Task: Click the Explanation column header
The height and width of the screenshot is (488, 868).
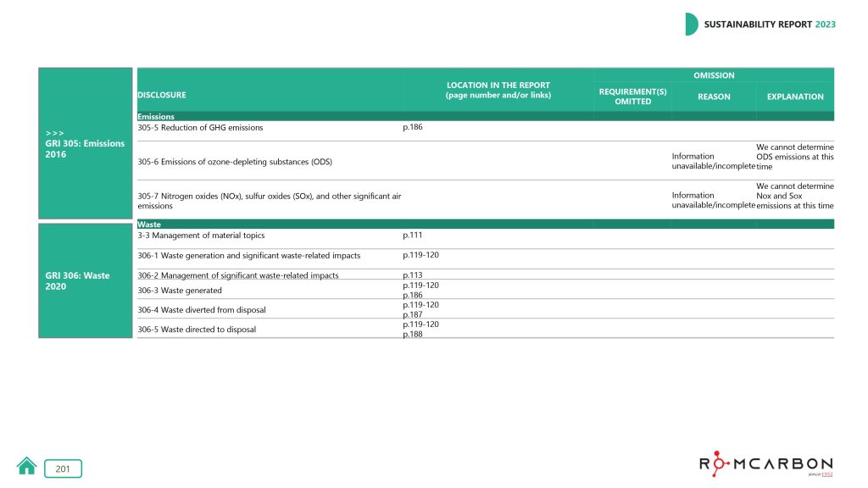Action: [795, 97]
